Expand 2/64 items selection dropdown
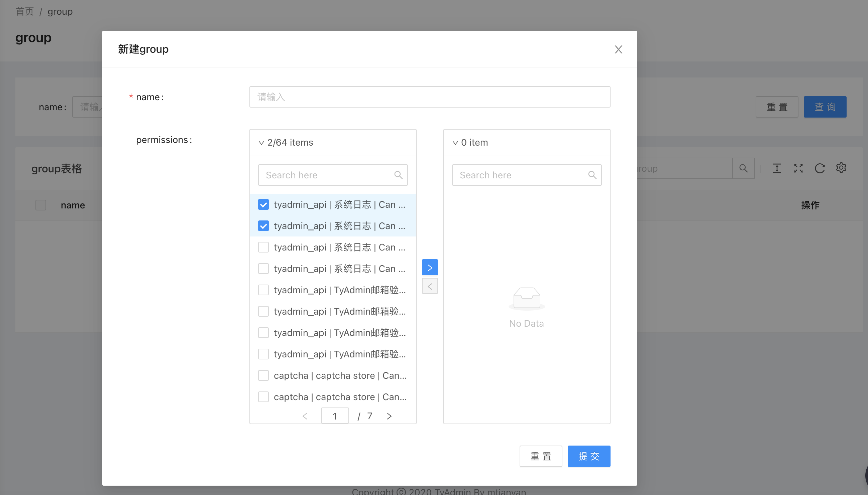This screenshot has width=868, height=495. (x=261, y=143)
